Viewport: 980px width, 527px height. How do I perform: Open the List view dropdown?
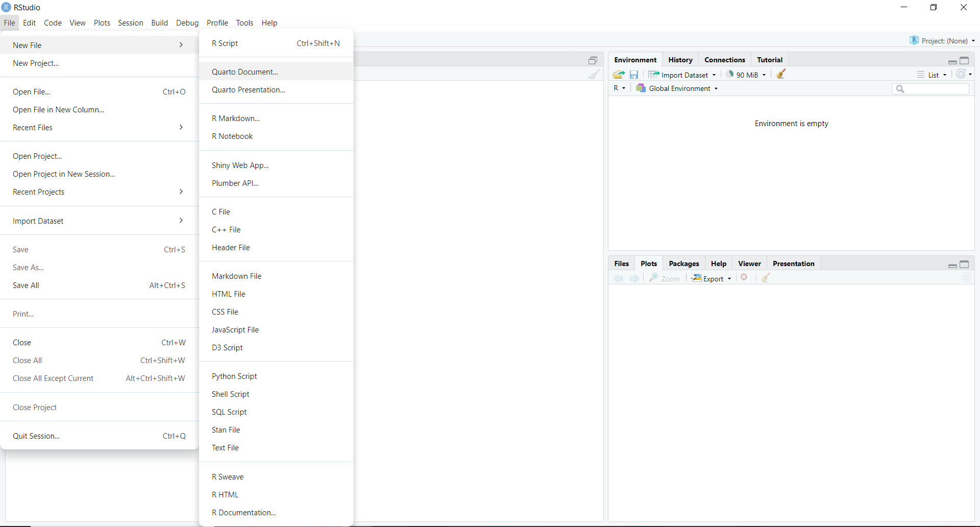pos(932,75)
